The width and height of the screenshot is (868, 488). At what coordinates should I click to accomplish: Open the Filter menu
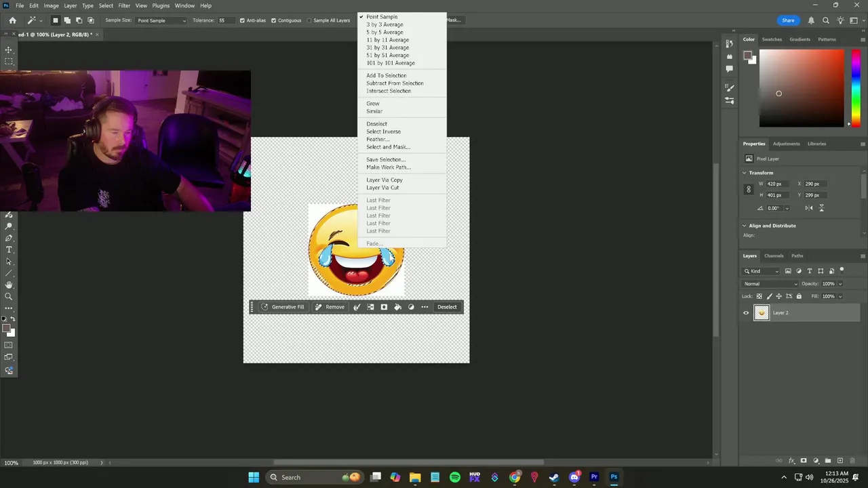pos(124,5)
